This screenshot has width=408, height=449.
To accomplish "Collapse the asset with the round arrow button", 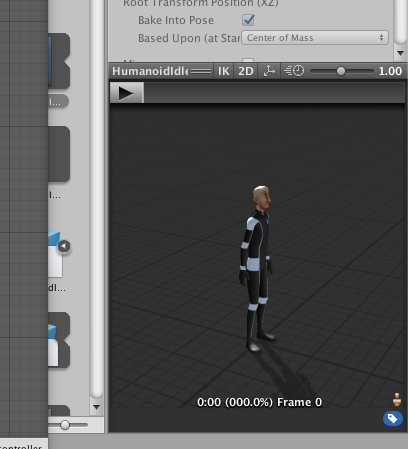I will point(64,246).
